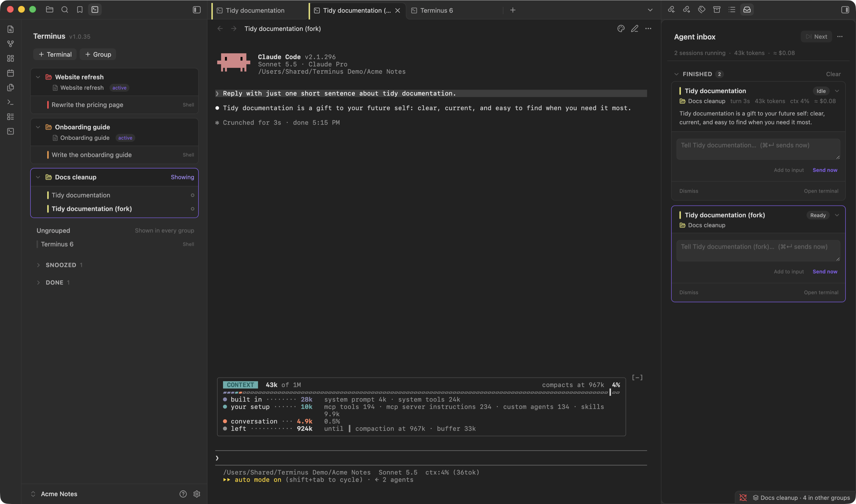
Task: Click Send now for Tidy documentation (fork)
Action: (825, 271)
